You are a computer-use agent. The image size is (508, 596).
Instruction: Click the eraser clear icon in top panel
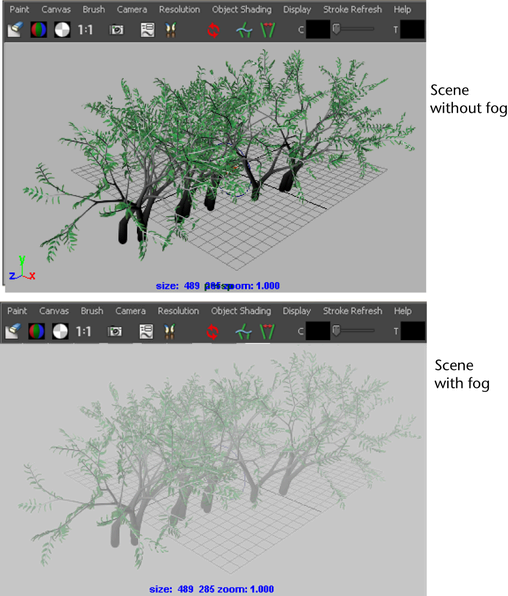15,30
